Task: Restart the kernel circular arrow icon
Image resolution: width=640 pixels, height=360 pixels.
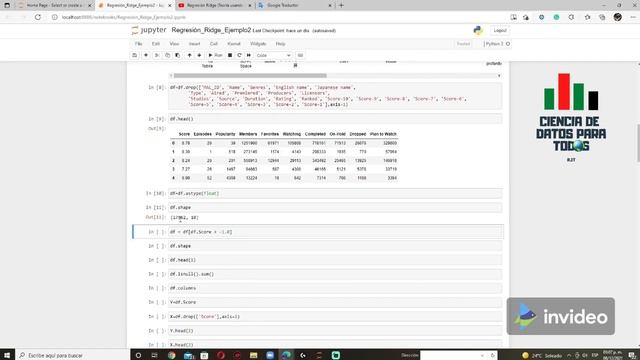Action: click(x=239, y=55)
